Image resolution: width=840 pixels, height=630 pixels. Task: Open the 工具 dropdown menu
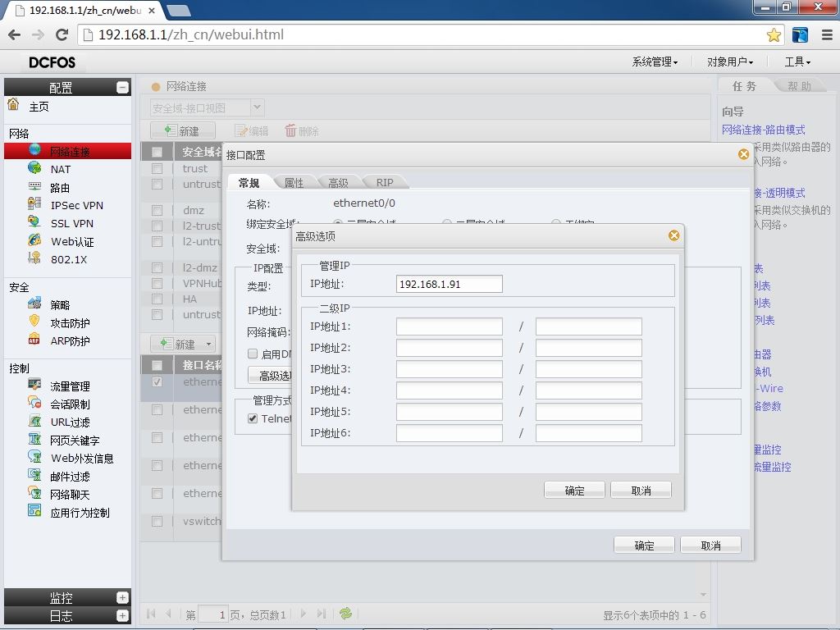797,62
